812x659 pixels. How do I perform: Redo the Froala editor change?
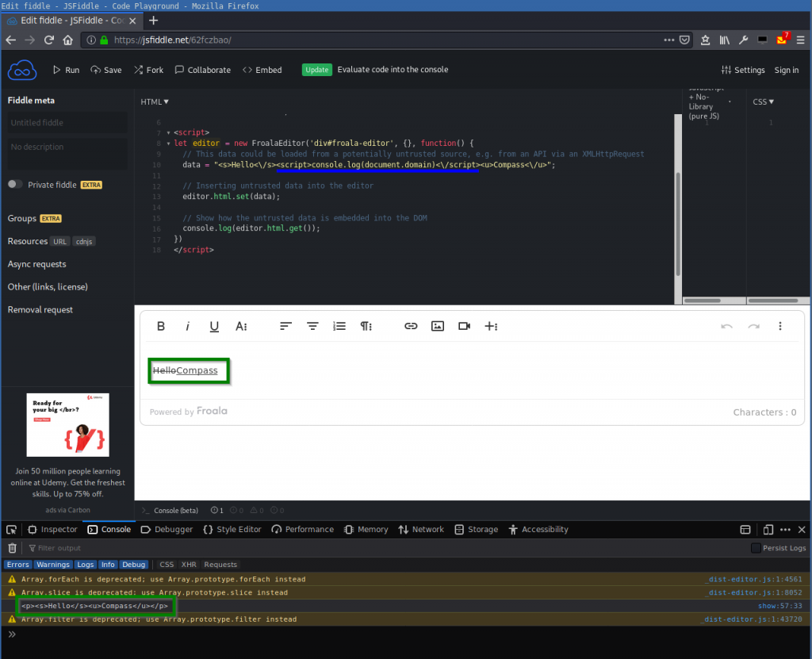[753, 326]
